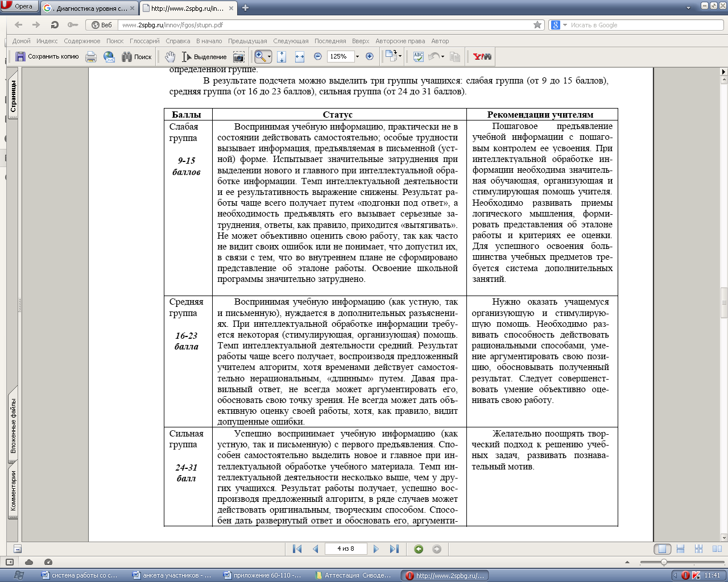The image size is (728, 582).
Task: Select the Hand pan tool
Action: (170, 57)
